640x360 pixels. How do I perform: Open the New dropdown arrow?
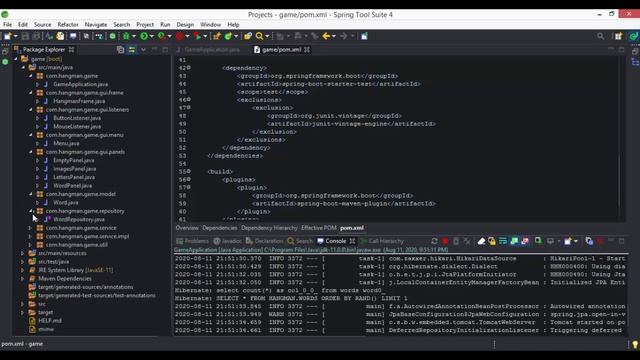16,36
